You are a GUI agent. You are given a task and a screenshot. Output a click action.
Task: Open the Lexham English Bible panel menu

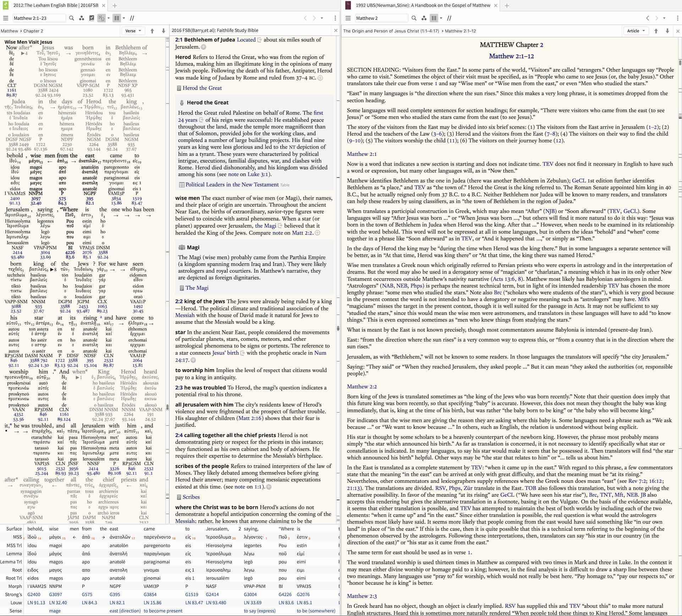click(x=5, y=18)
